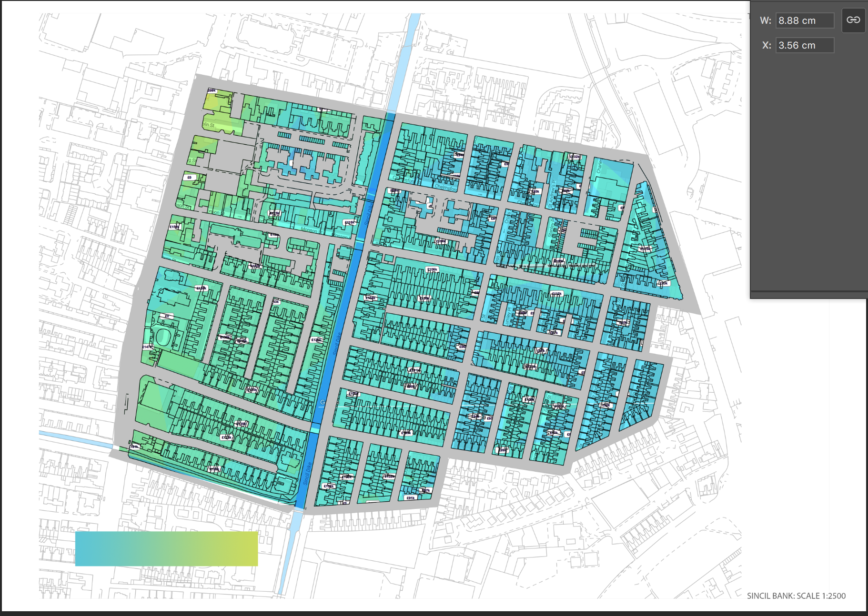Image resolution: width=868 pixels, height=616 pixels.
Task: Click the X position input field
Action: click(805, 45)
